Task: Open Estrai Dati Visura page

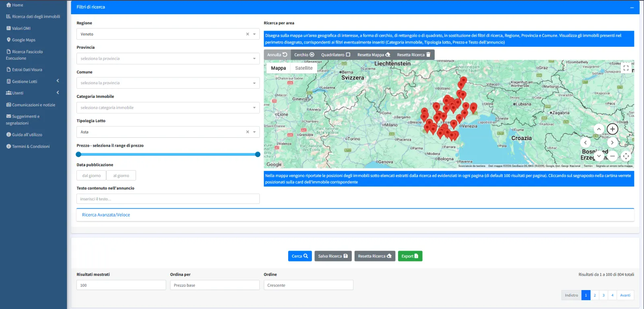Action: pyautogui.click(x=24, y=70)
